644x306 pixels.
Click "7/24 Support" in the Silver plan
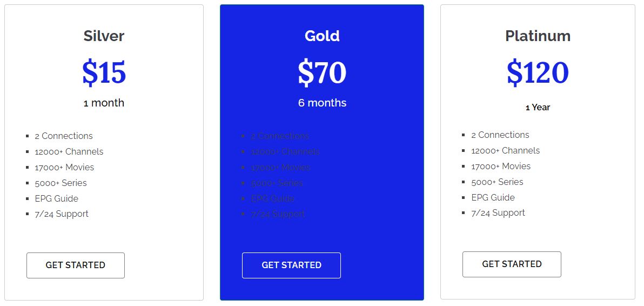(x=62, y=214)
